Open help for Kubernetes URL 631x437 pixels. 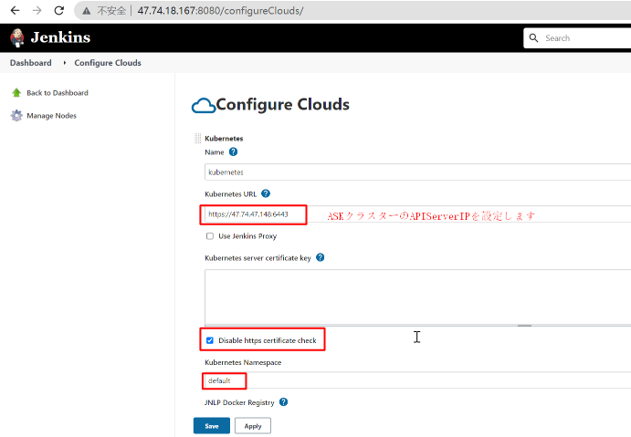[266, 194]
